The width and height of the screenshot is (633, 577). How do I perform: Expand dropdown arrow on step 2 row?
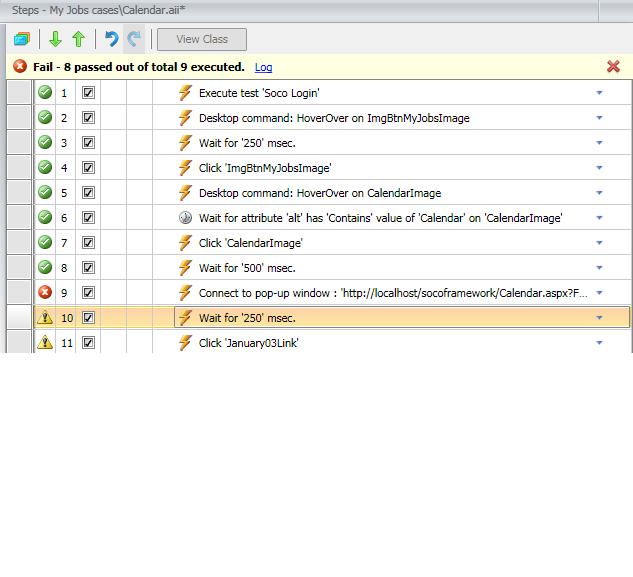599,118
